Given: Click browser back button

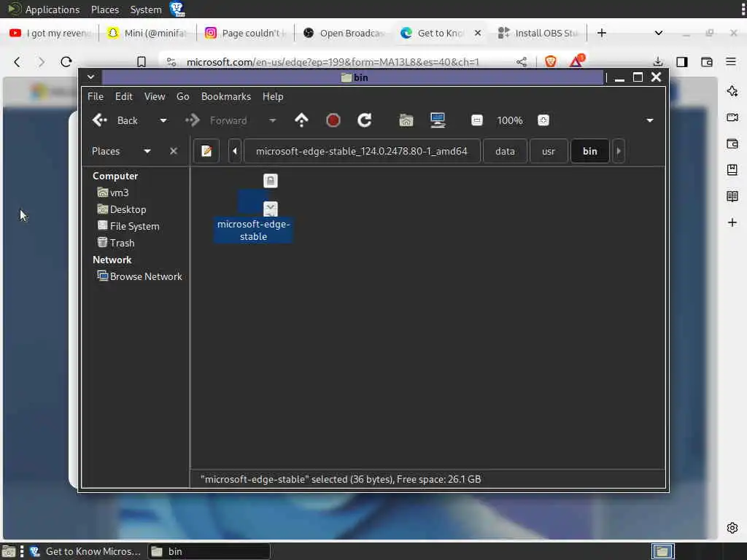Looking at the screenshot, I should [18, 62].
